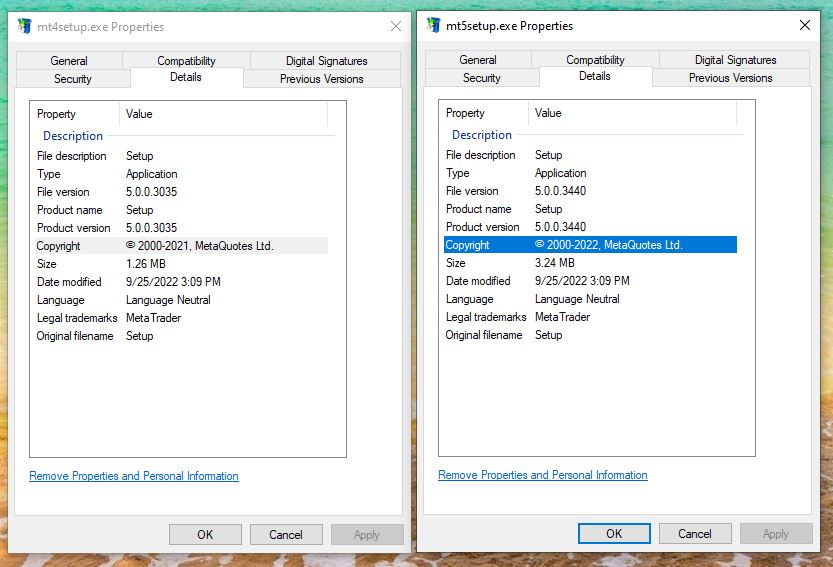
Task: Open Previous Versions tab in mt5setup.exe Properties
Action: [x=731, y=78]
